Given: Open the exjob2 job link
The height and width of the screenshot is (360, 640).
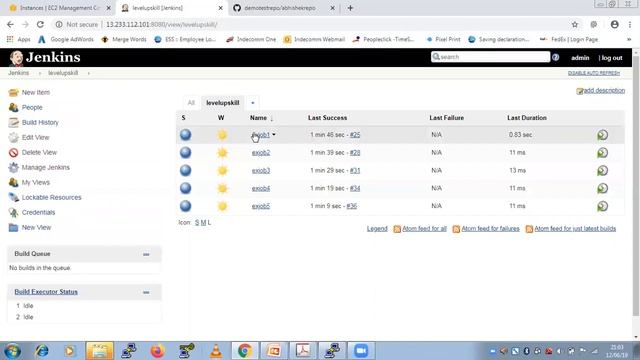Looking at the screenshot, I should tap(261, 153).
